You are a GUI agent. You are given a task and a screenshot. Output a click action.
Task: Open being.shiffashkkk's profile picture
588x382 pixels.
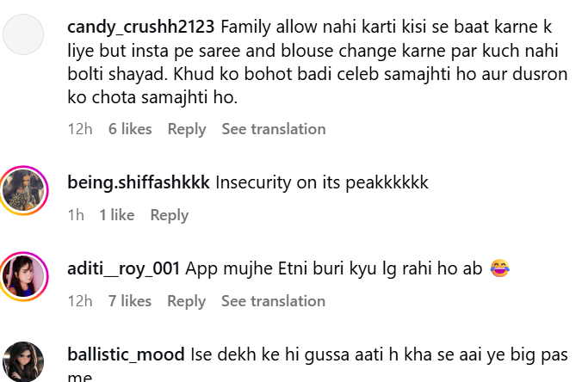(x=24, y=188)
